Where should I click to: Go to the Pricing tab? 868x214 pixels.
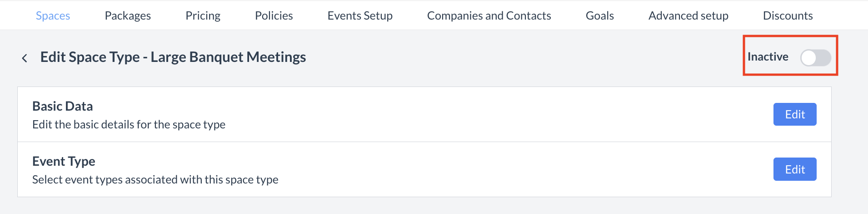coord(203,15)
